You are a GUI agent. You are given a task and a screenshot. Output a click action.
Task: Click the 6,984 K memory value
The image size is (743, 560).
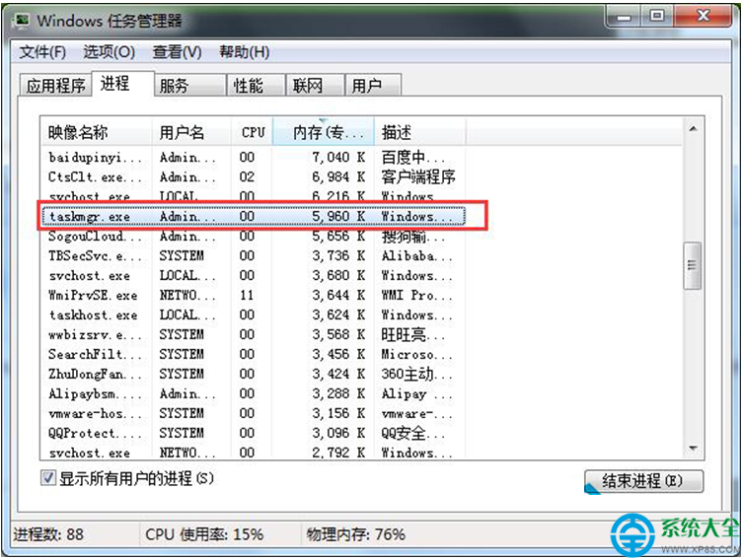337,177
